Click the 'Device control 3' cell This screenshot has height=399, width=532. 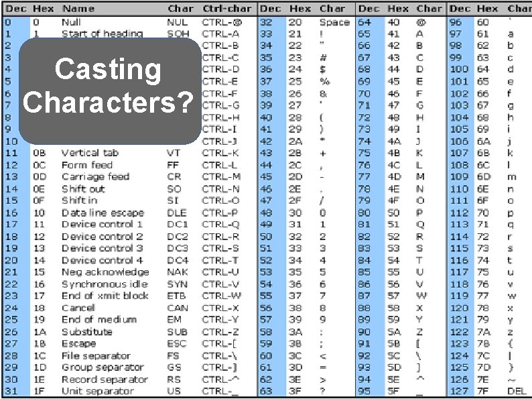[102, 248]
